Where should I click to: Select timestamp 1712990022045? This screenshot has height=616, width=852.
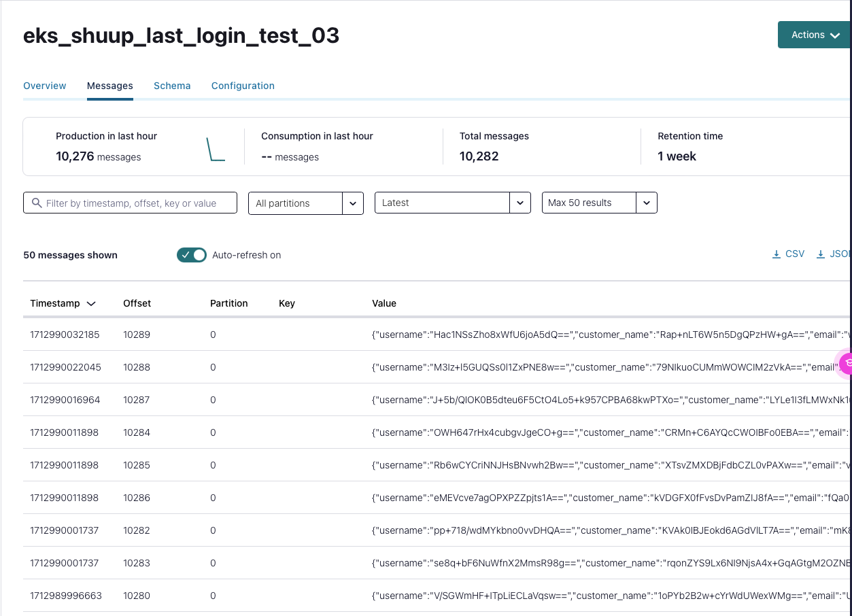click(x=65, y=367)
